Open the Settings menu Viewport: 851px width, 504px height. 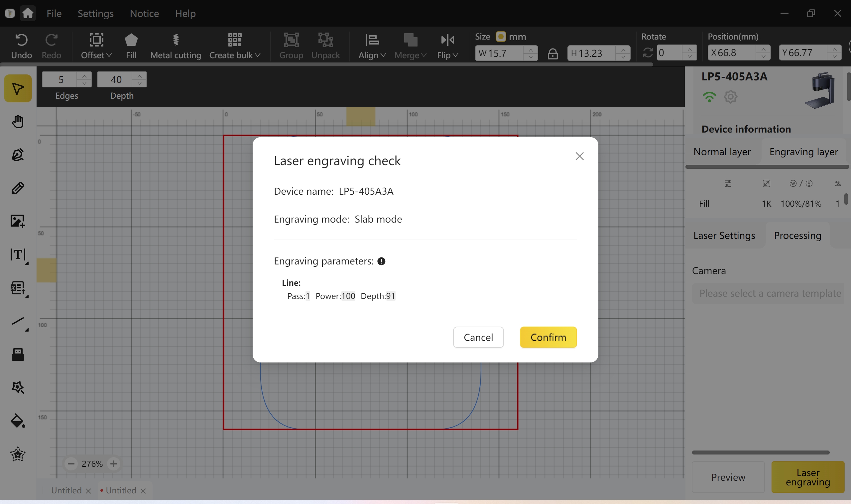95,13
